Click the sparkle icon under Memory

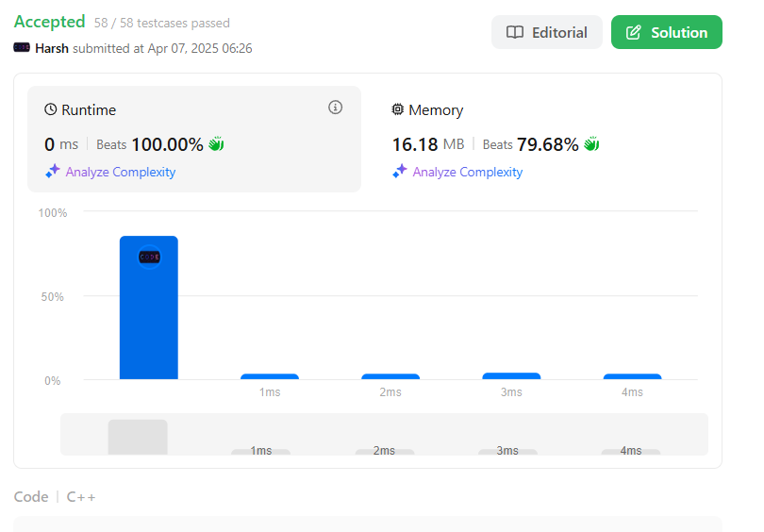[400, 171]
